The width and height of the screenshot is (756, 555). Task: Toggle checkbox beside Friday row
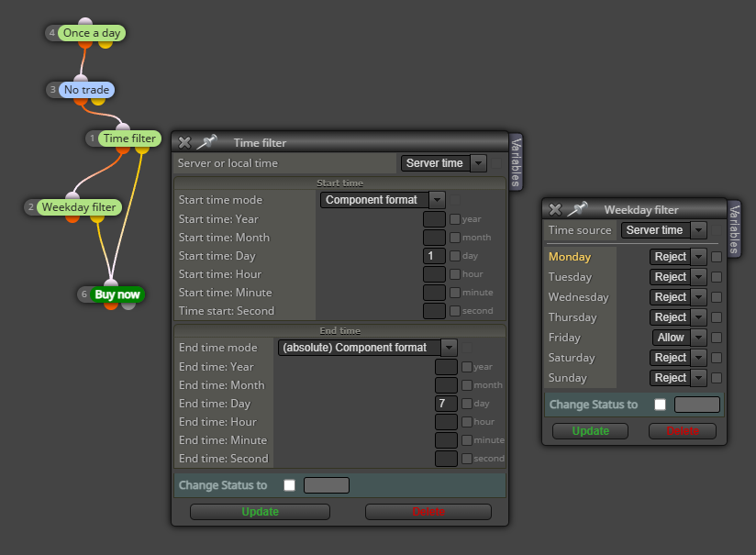[x=717, y=338]
